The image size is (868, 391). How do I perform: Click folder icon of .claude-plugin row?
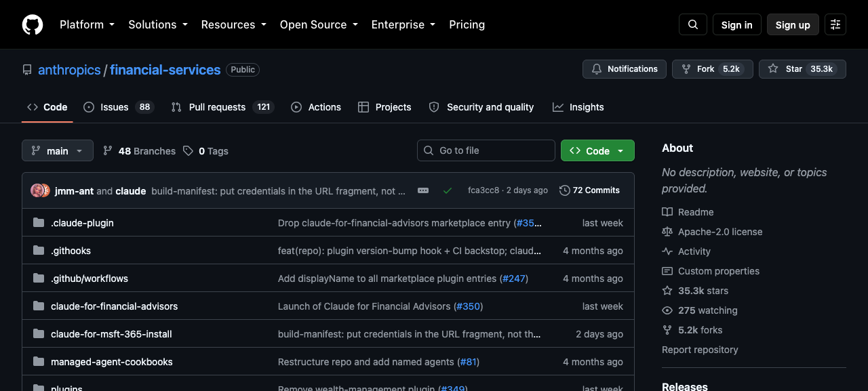(x=39, y=223)
